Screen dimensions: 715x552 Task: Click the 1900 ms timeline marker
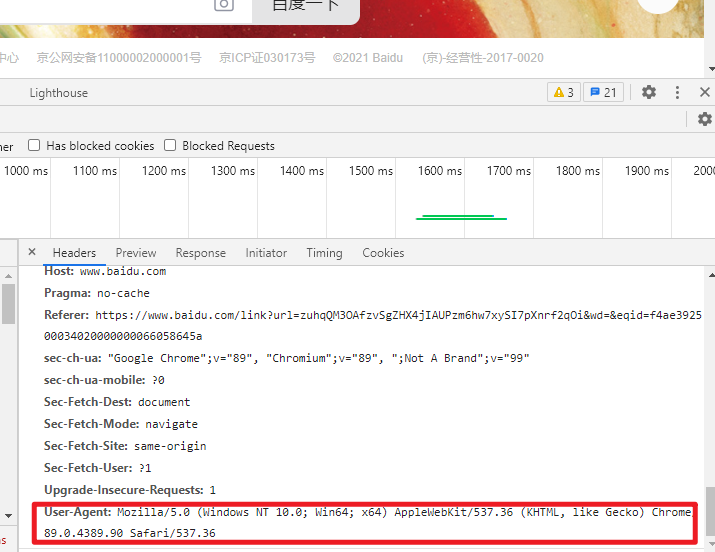647,171
